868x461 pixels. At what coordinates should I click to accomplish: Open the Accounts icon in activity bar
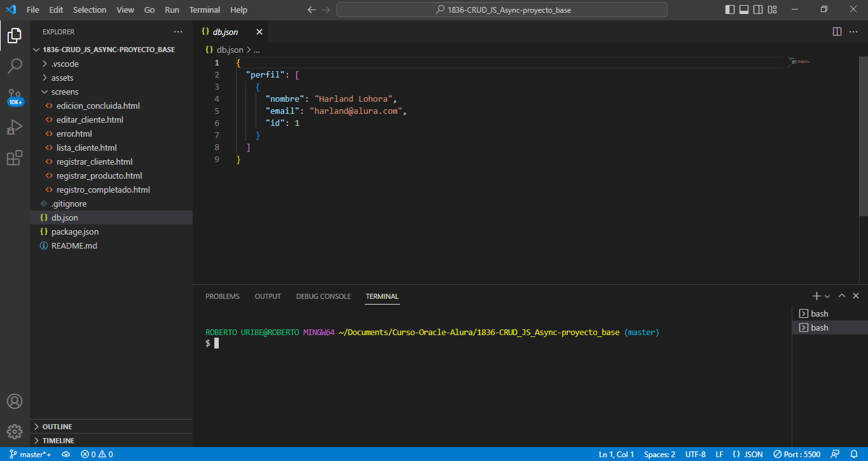tap(15, 401)
